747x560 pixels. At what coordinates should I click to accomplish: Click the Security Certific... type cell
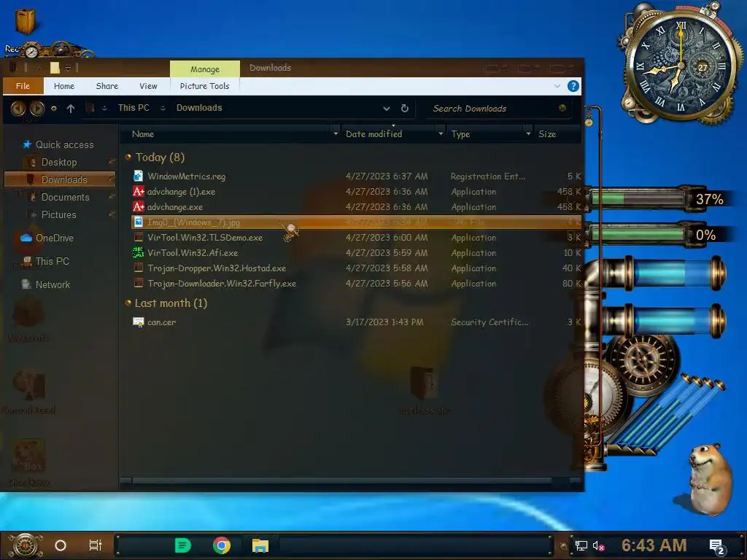pyautogui.click(x=489, y=322)
